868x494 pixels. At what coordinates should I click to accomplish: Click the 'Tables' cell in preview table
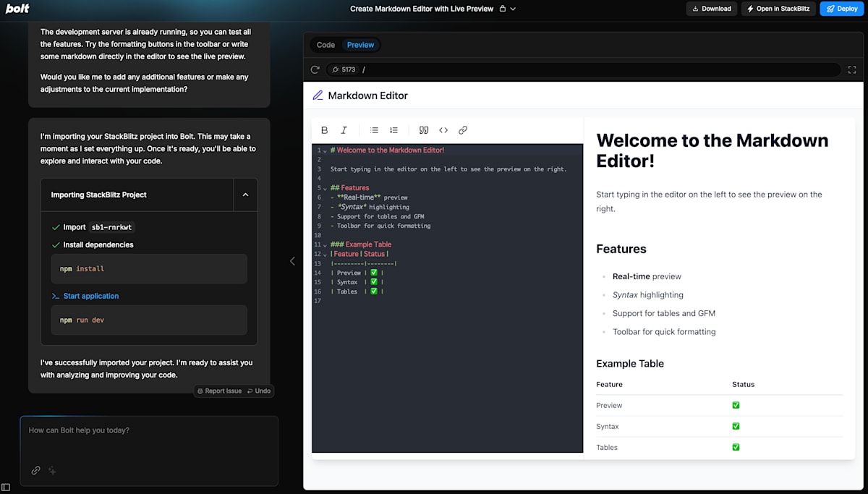click(607, 447)
